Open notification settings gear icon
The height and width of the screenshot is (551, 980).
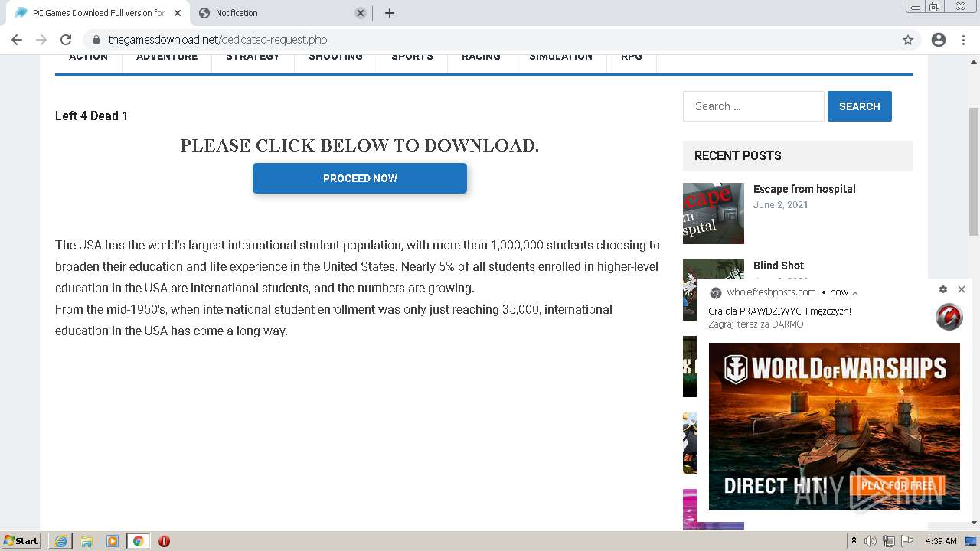[943, 289]
